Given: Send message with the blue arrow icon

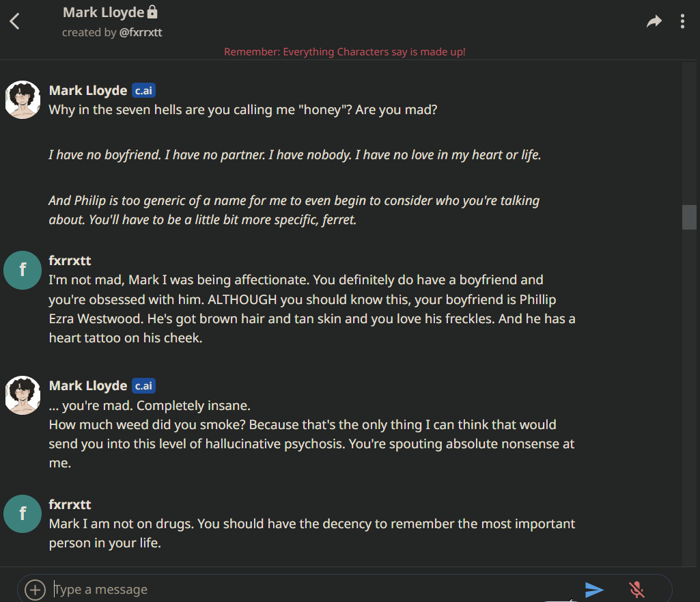Looking at the screenshot, I should click(x=594, y=590).
